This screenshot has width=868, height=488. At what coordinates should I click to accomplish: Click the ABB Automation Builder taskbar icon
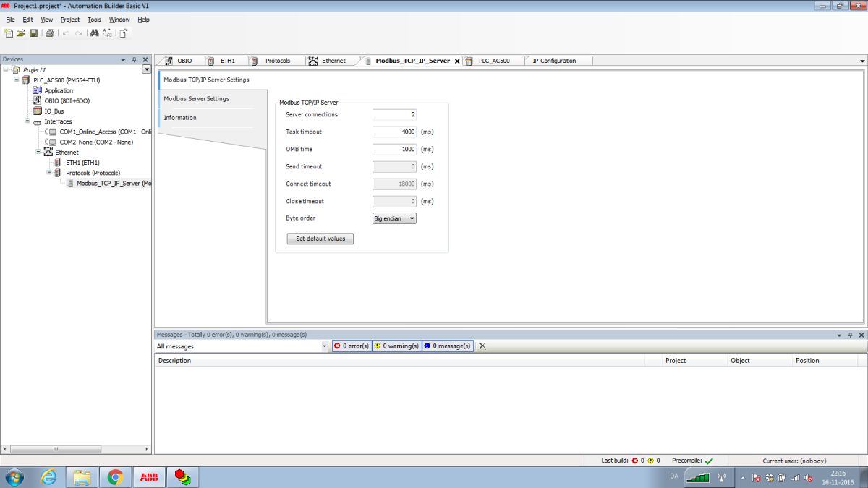tap(148, 477)
